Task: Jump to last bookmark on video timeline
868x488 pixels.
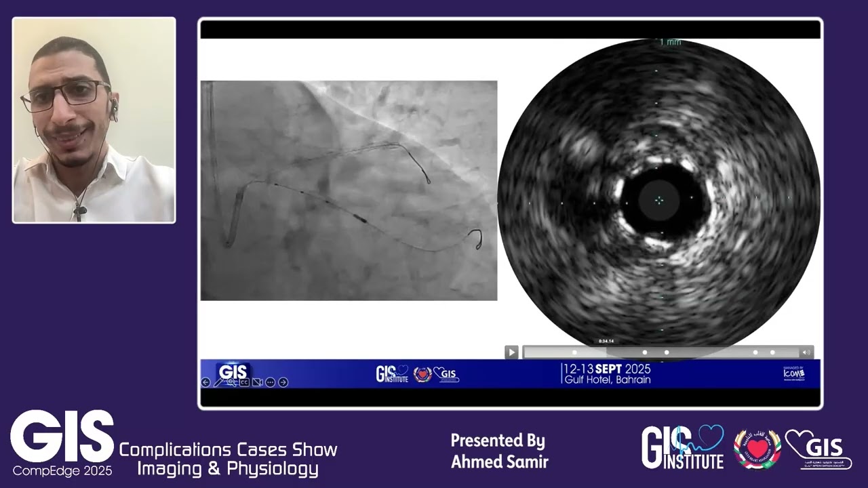Action: pos(772,352)
